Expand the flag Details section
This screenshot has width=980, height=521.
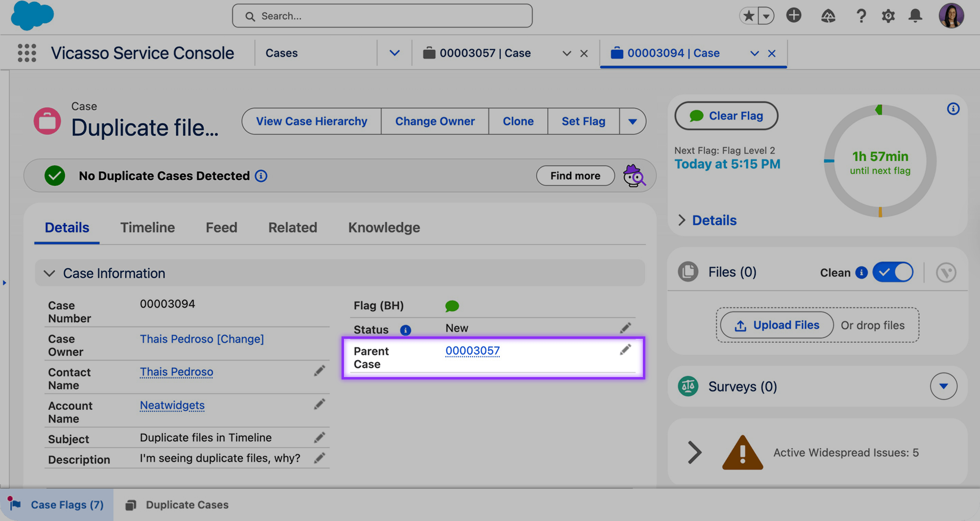pos(708,220)
